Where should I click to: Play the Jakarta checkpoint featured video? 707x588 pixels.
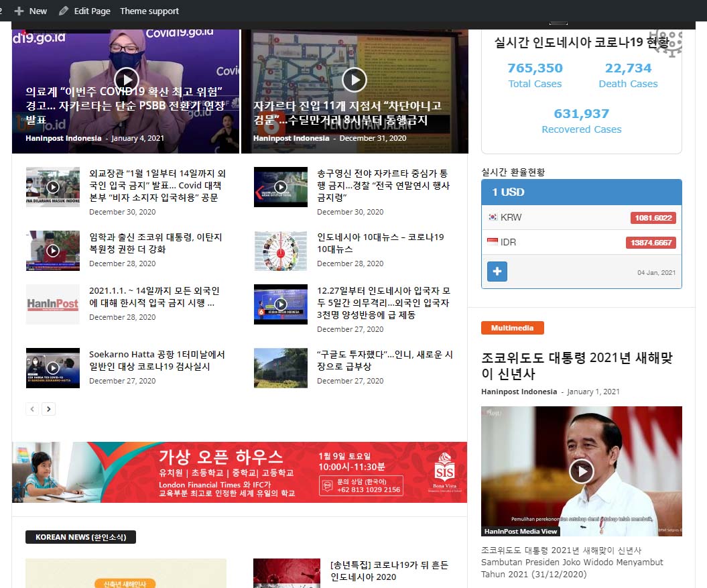click(355, 80)
